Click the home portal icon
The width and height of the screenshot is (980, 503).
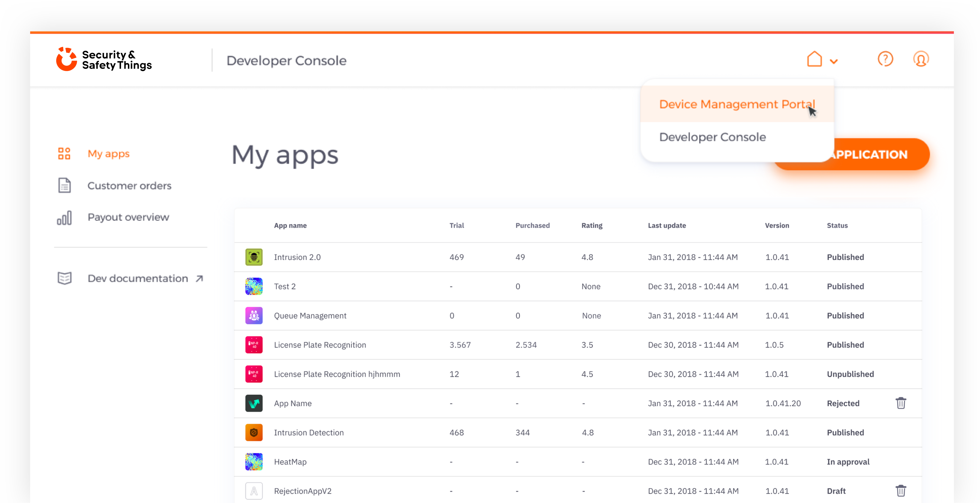point(814,59)
